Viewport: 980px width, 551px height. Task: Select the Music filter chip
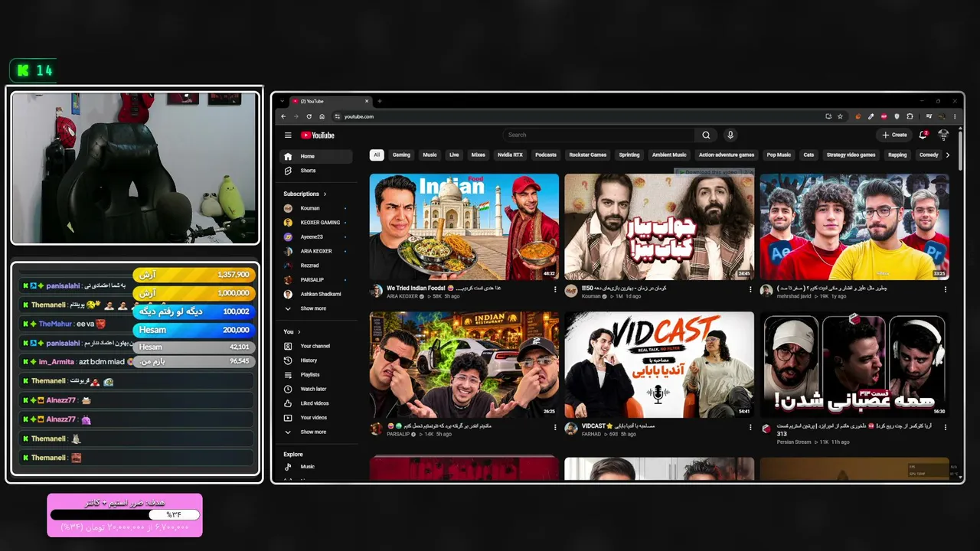[x=430, y=155]
